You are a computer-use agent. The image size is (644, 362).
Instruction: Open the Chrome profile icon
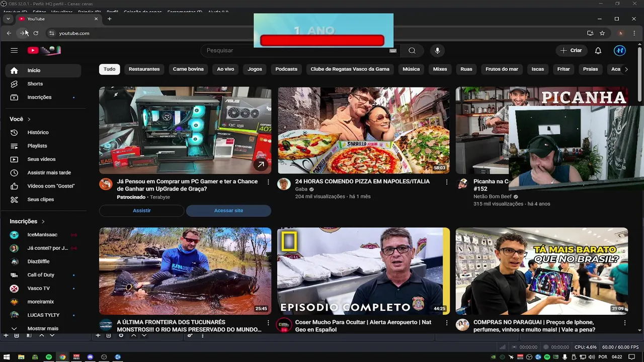point(621,33)
